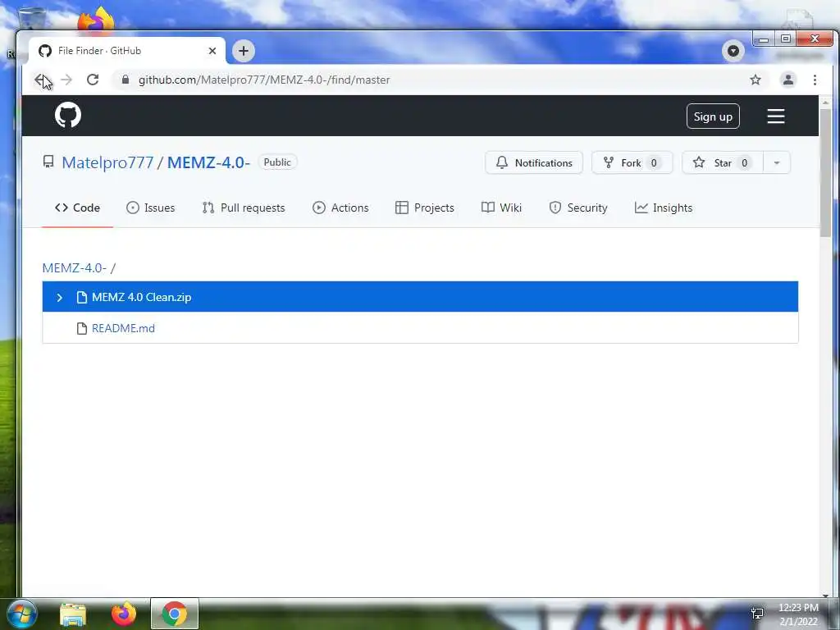Open the Issues tab
Viewport: 840px width, 630px height.
[151, 208]
